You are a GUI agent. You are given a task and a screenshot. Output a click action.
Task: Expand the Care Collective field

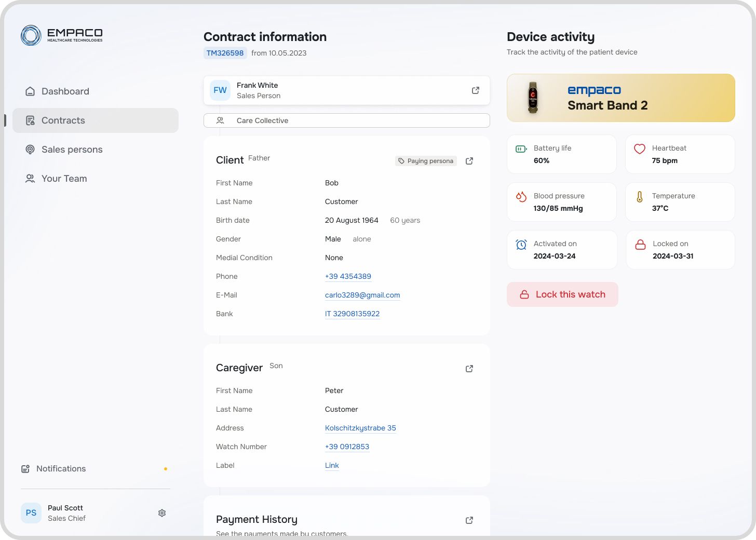(x=346, y=120)
